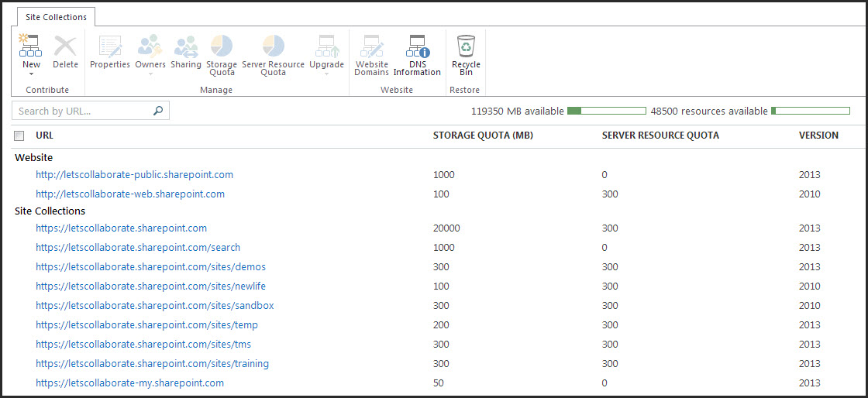The width and height of the screenshot is (868, 398).
Task: Open the Storage Quota settings
Action: click(x=222, y=47)
